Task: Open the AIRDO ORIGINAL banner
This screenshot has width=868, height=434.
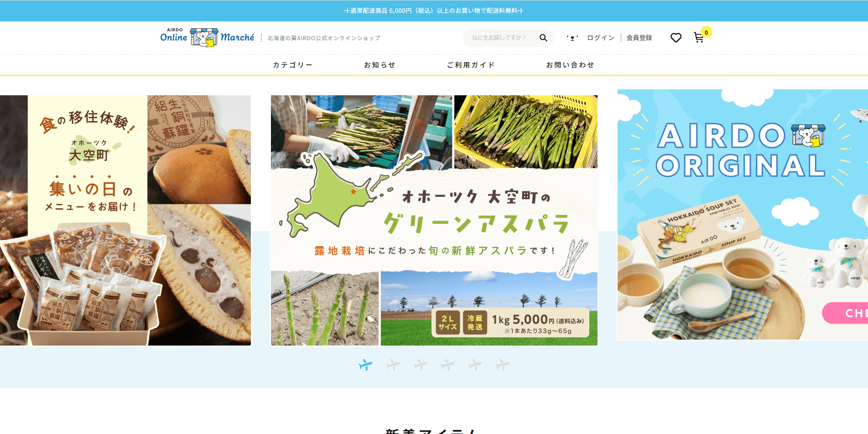Action: point(743,215)
